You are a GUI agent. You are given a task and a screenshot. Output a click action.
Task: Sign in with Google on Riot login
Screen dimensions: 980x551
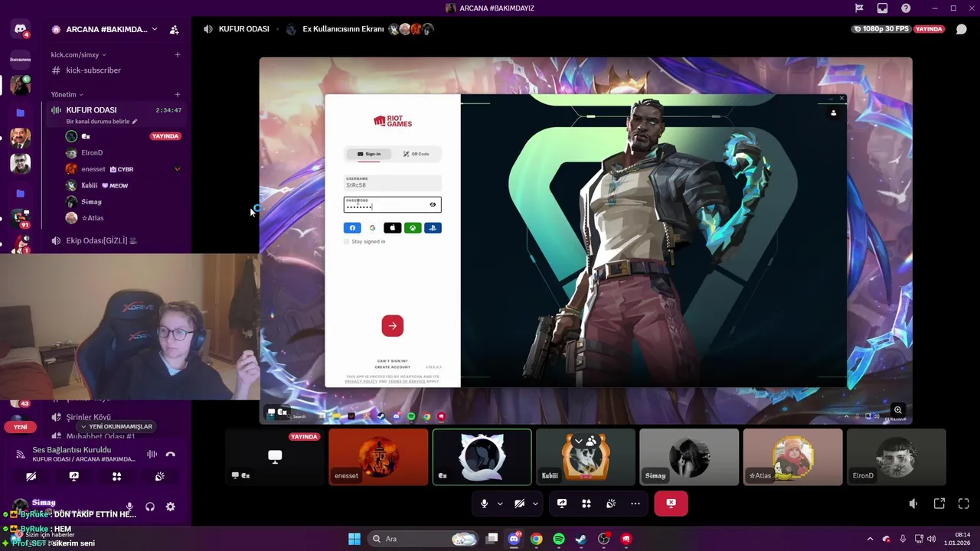click(x=372, y=227)
